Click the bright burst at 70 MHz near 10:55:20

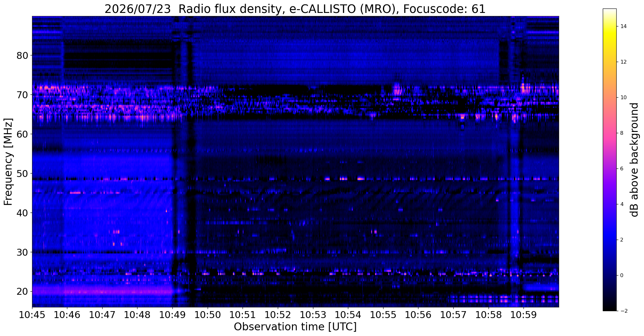(397, 89)
